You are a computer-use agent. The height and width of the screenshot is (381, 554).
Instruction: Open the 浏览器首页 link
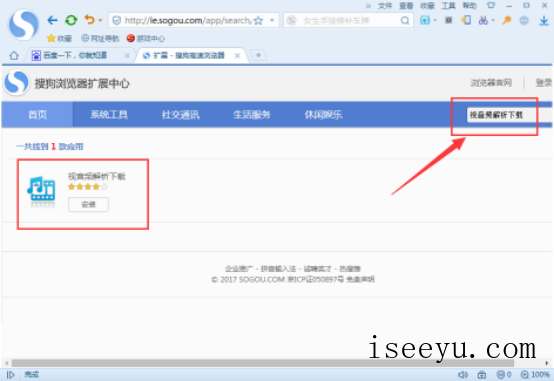491,83
